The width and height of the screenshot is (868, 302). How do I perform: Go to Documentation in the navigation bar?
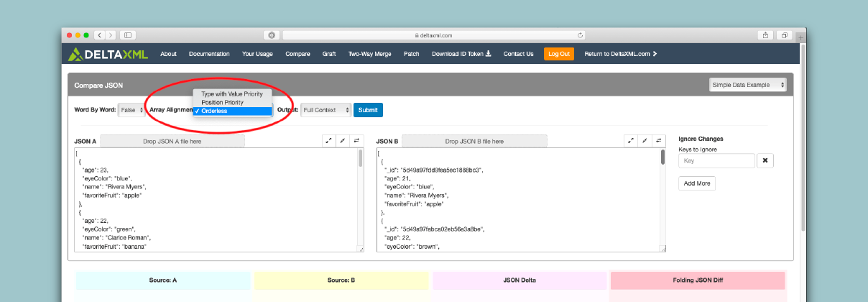209,54
